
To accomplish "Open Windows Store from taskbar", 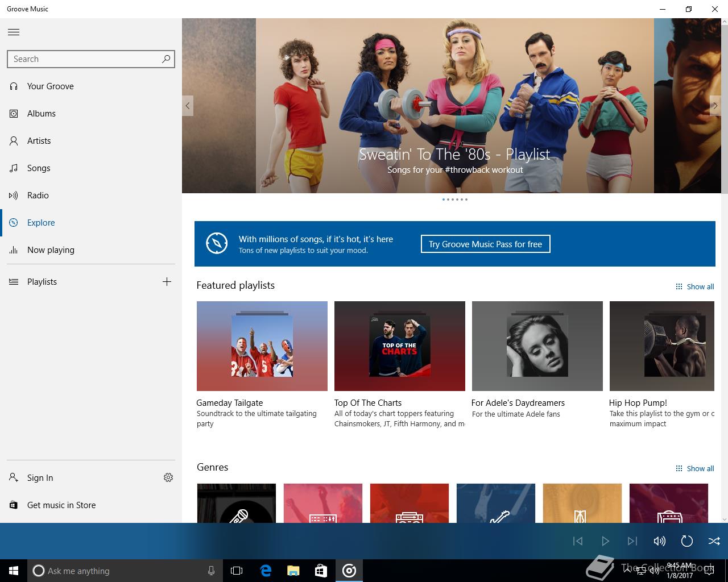I will pos(321,571).
